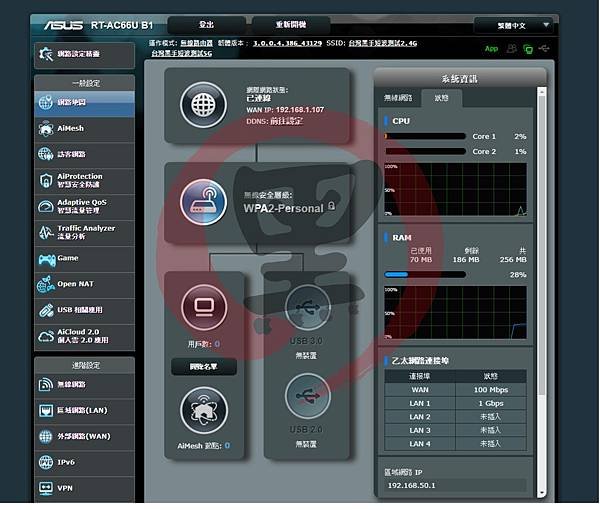600x510 pixels.
Task: Click the client list button
Action: 204,367
